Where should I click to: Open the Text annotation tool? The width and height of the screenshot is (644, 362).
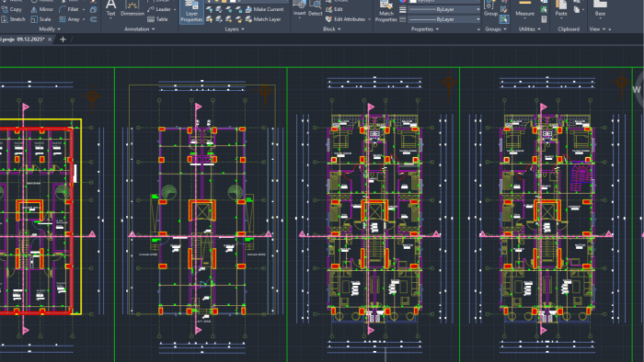[111, 9]
